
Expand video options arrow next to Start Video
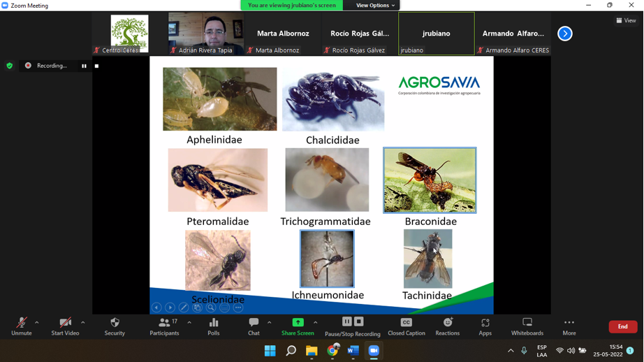[x=83, y=323]
